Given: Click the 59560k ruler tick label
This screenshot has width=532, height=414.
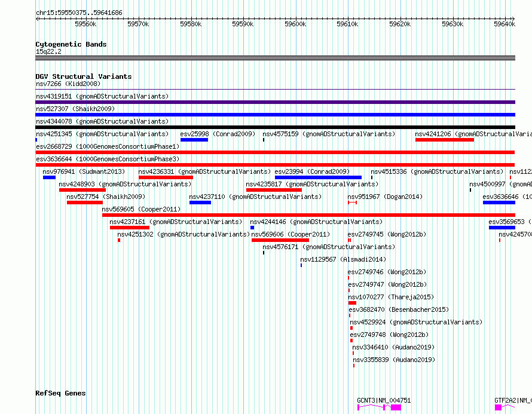Looking at the screenshot, I should (x=85, y=24).
